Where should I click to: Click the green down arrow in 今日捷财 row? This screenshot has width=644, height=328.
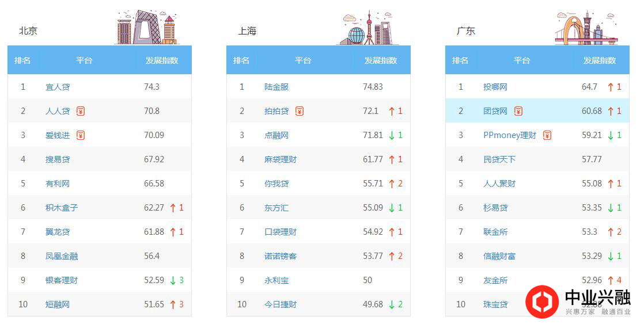[x=392, y=304]
